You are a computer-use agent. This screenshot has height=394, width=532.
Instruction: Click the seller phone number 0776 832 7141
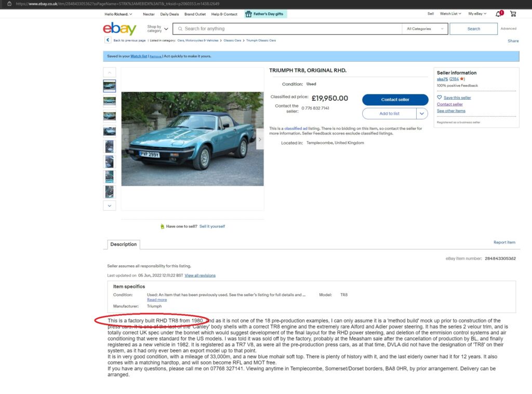click(315, 108)
